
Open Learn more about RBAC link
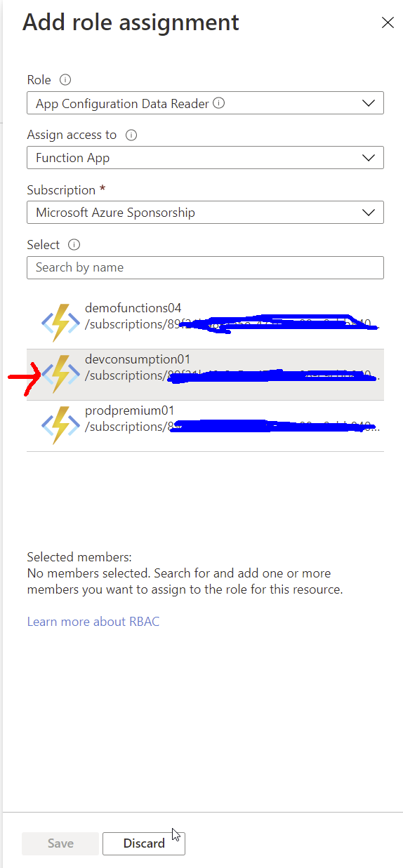[x=93, y=622]
